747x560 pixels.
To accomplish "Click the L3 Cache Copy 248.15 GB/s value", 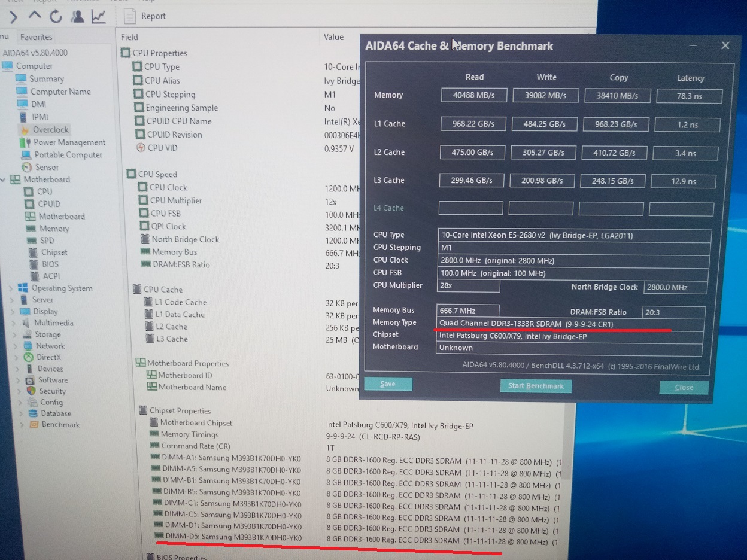I will pyautogui.click(x=613, y=181).
